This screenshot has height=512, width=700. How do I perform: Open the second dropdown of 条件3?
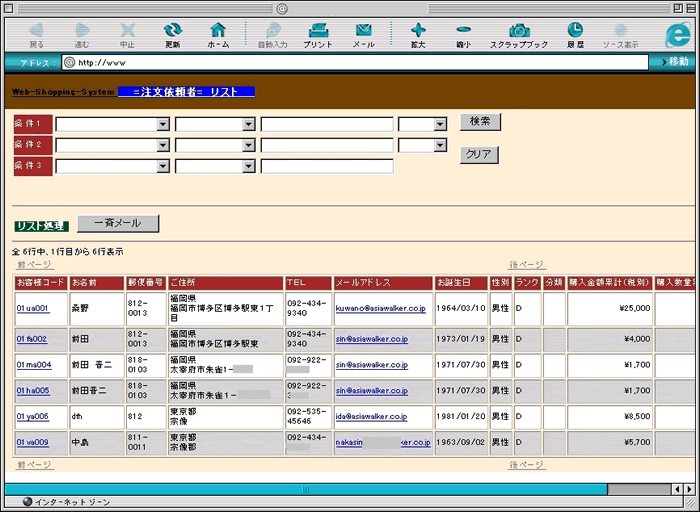(215, 166)
